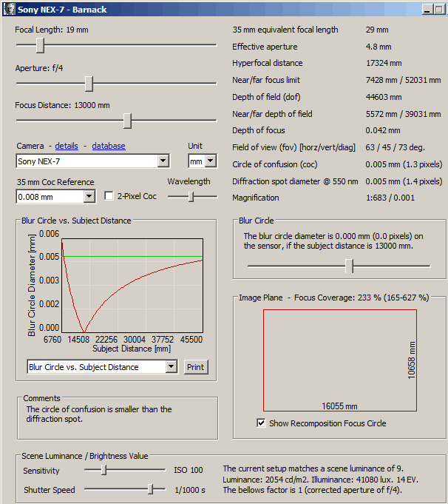The width and height of the screenshot is (448, 504).
Task: Click the Depth of focus value 0.042 mm
Action: click(x=383, y=130)
